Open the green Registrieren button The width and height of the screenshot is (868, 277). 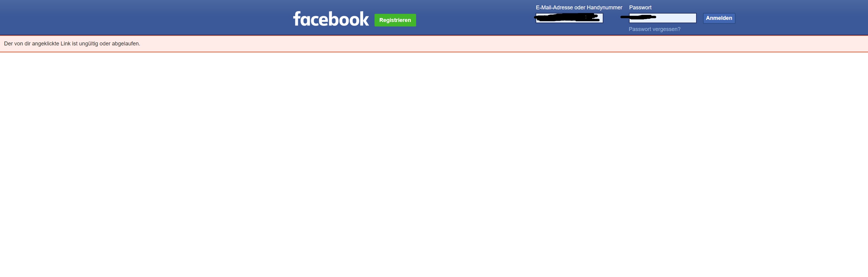395,20
